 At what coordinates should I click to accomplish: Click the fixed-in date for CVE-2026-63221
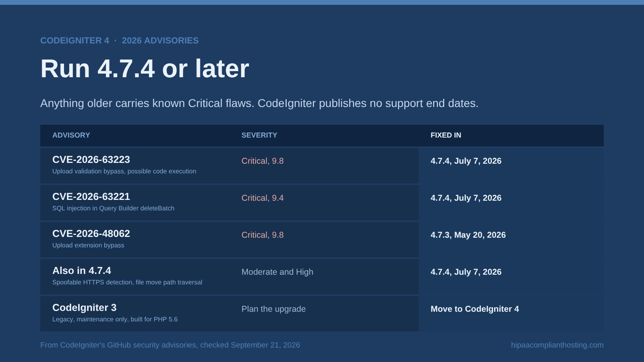[466, 198]
